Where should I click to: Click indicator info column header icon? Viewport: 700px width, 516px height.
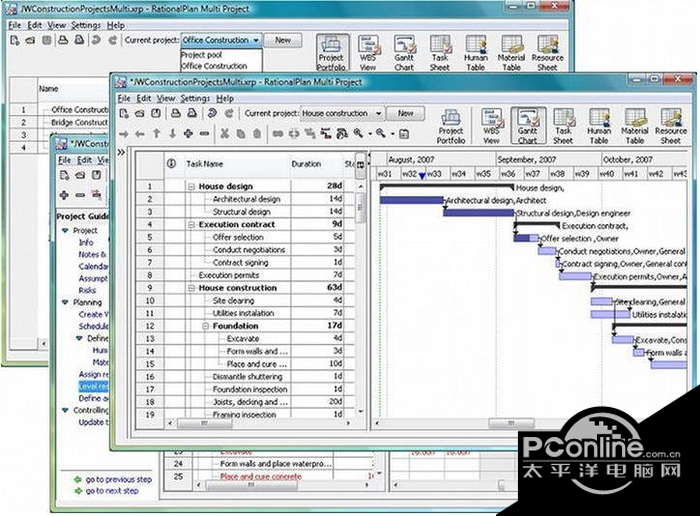click(171, 164)
